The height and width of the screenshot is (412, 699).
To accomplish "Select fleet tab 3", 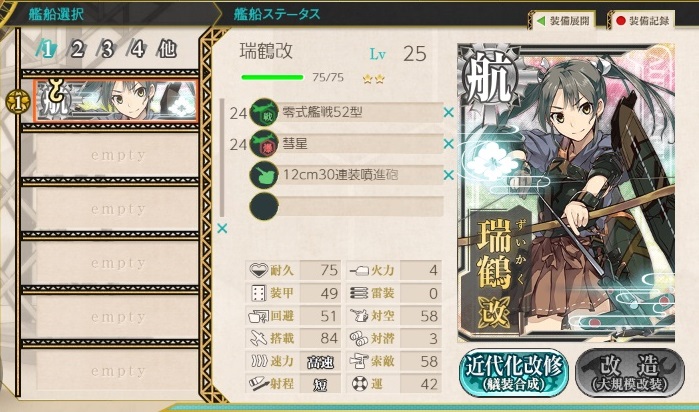I will click(x=107, y=49).
